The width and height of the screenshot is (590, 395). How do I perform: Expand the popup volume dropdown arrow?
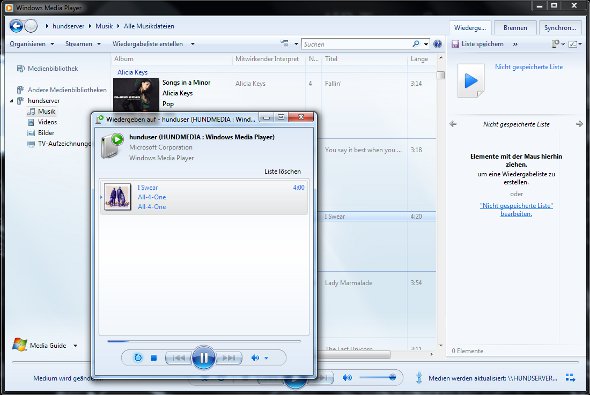pyautogui.click(x=266, y=358)
